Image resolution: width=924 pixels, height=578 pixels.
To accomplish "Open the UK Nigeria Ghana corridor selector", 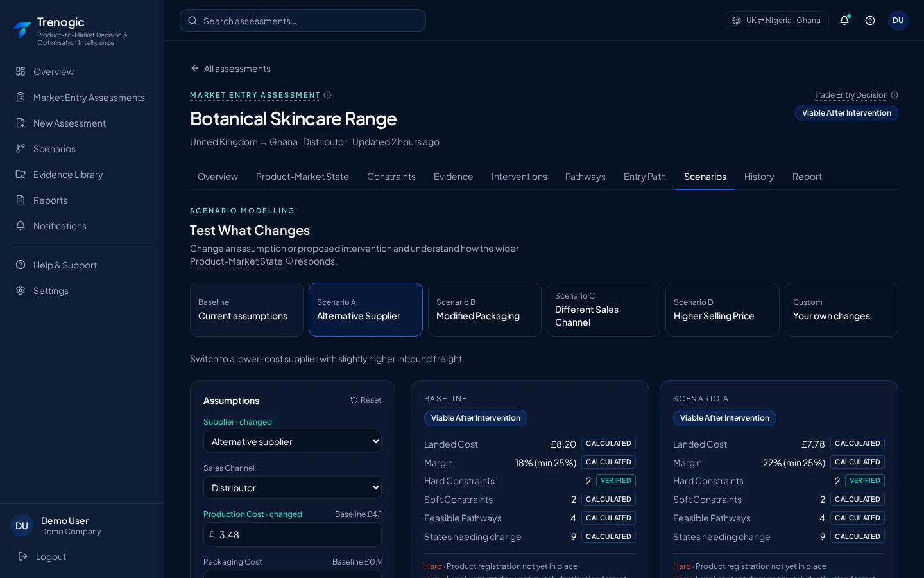I will coord(776,21).
